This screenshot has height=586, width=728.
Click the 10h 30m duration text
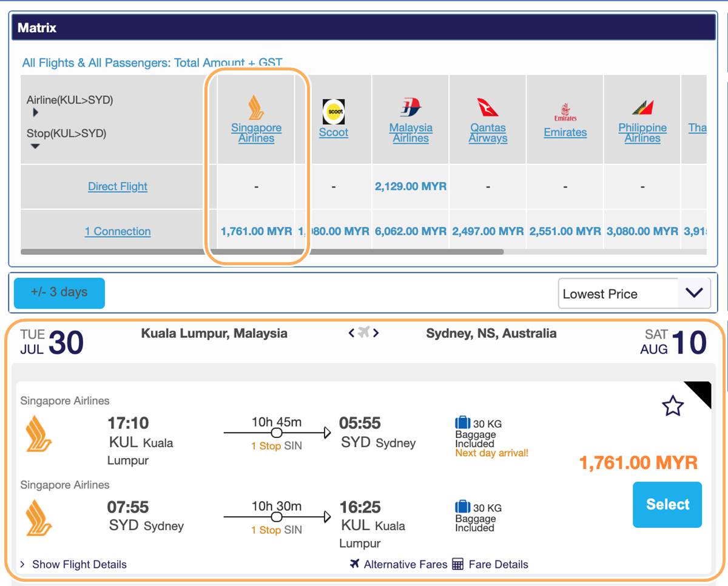(277, 507)
